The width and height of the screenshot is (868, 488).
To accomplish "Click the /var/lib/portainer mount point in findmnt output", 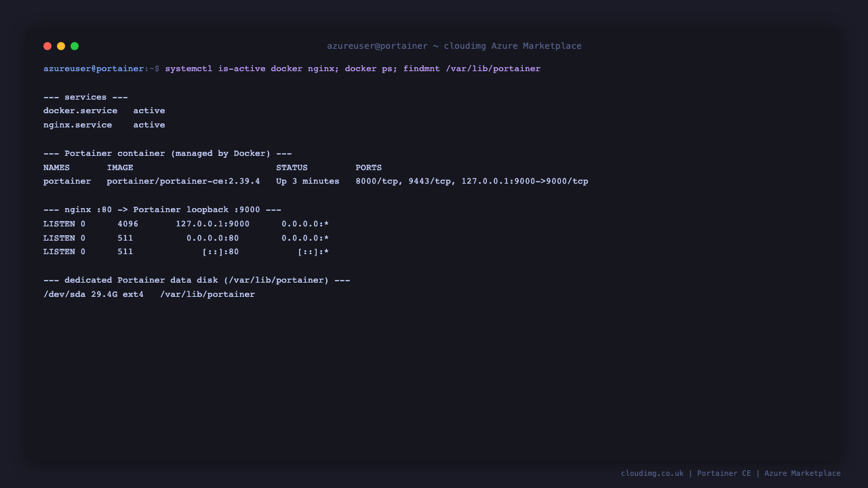I will point(208,295).
